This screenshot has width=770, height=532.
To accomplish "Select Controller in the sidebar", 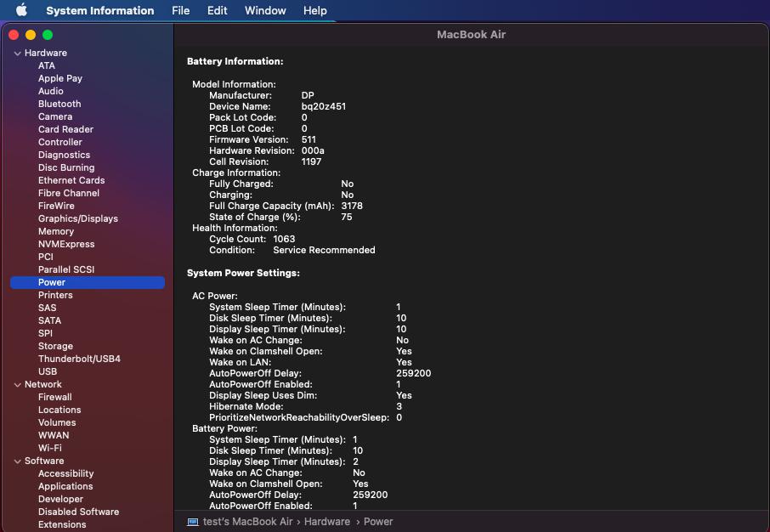I will pos(59,142).
